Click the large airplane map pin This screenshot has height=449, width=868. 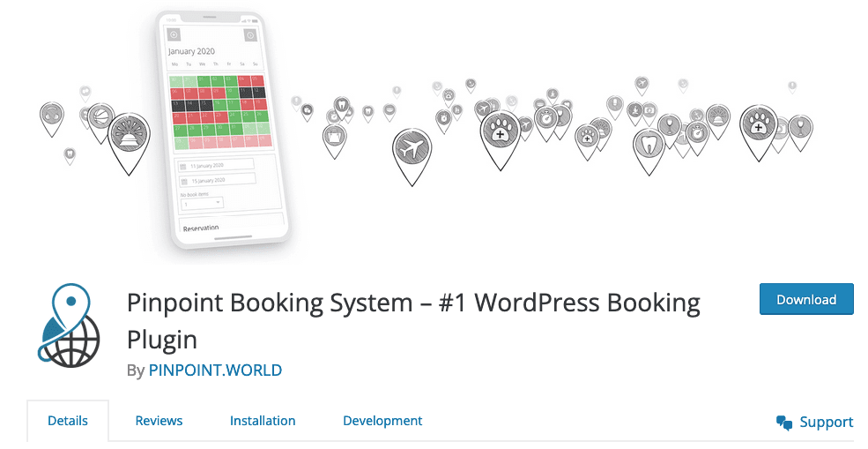click(412, 156)
